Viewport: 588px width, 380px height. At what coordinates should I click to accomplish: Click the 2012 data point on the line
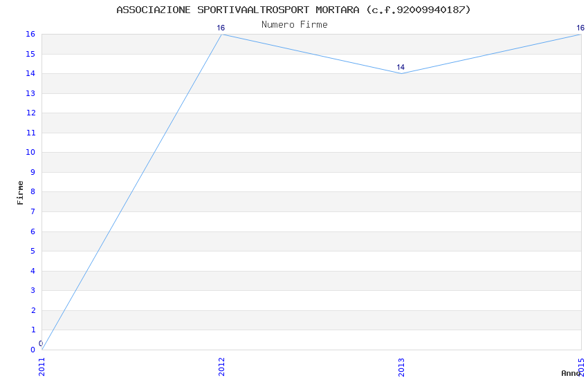(221, 35)
